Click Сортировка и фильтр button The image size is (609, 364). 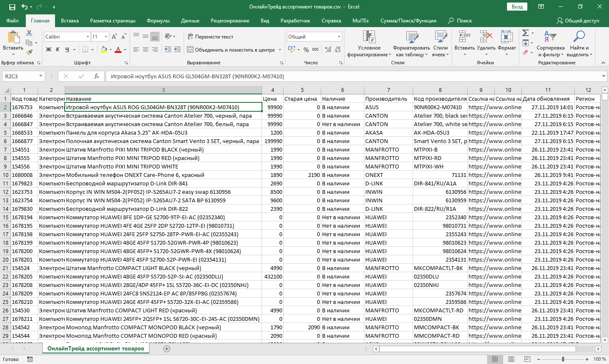tap(550, 44)
